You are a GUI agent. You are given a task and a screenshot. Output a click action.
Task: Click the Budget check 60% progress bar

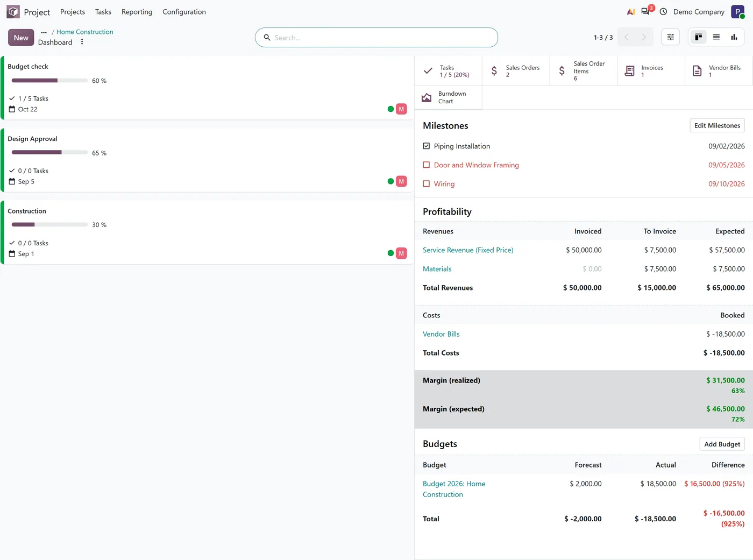click(x=49, y=81)
